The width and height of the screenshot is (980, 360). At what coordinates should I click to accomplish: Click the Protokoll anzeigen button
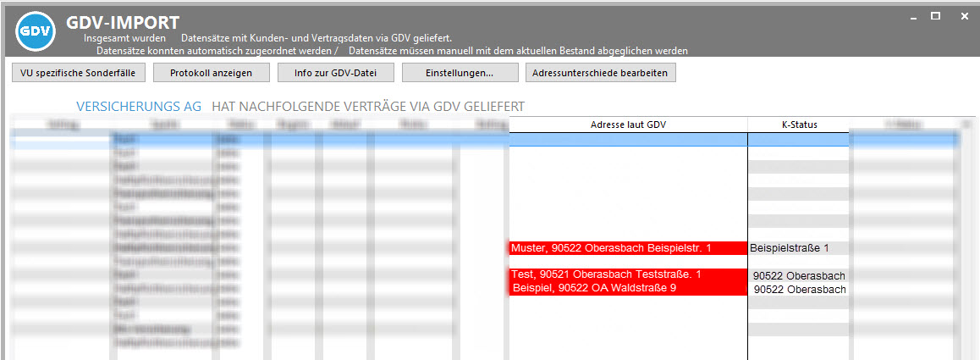[x=211, y=73]
